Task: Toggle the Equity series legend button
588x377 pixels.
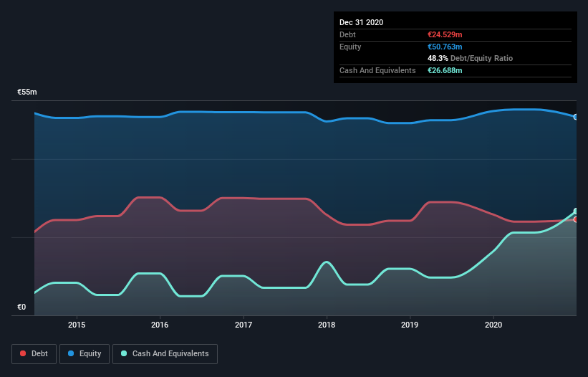Action: tap(85, 354)
